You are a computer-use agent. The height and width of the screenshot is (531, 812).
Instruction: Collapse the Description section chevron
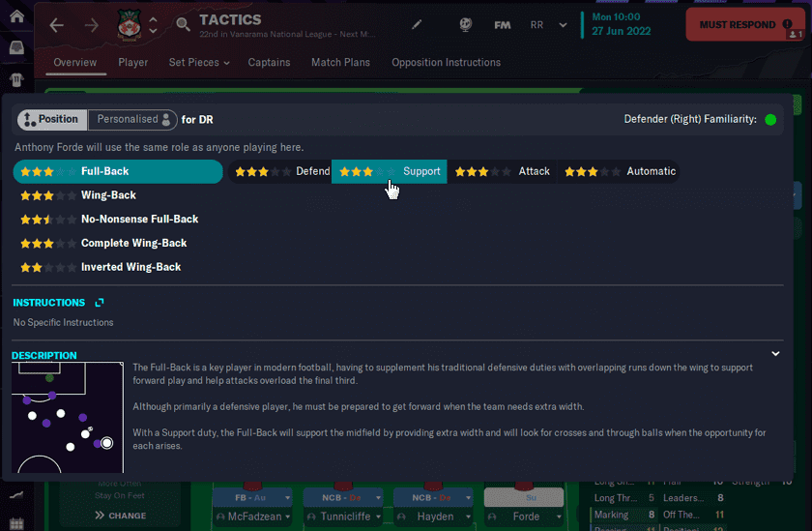click(x=775, y=354)
